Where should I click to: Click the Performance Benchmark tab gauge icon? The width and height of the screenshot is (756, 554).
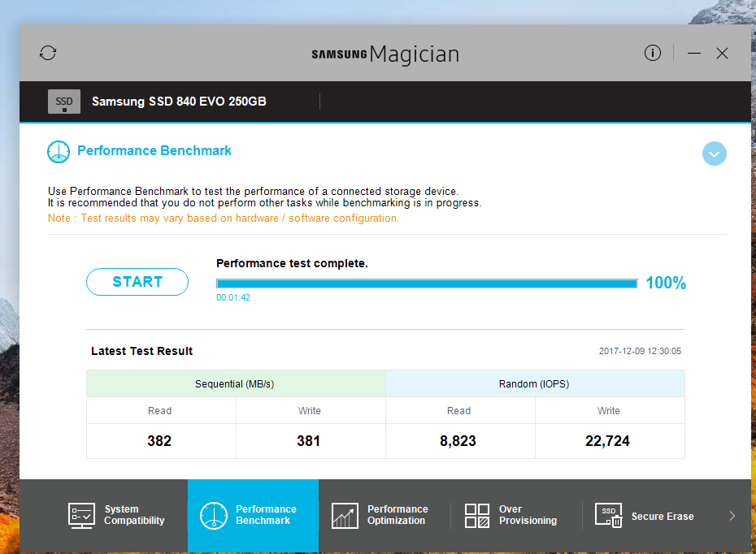pyautogui.click(x=214, y=516)
